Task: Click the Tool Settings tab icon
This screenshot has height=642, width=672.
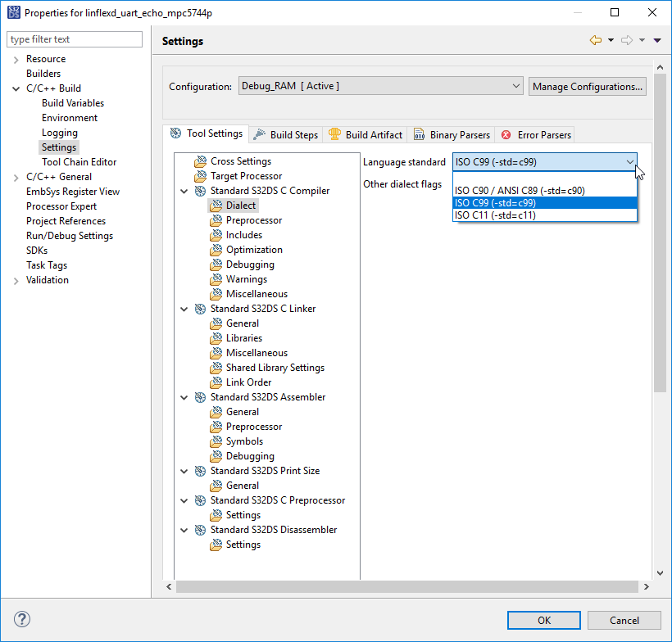Action: pos(175,133)
